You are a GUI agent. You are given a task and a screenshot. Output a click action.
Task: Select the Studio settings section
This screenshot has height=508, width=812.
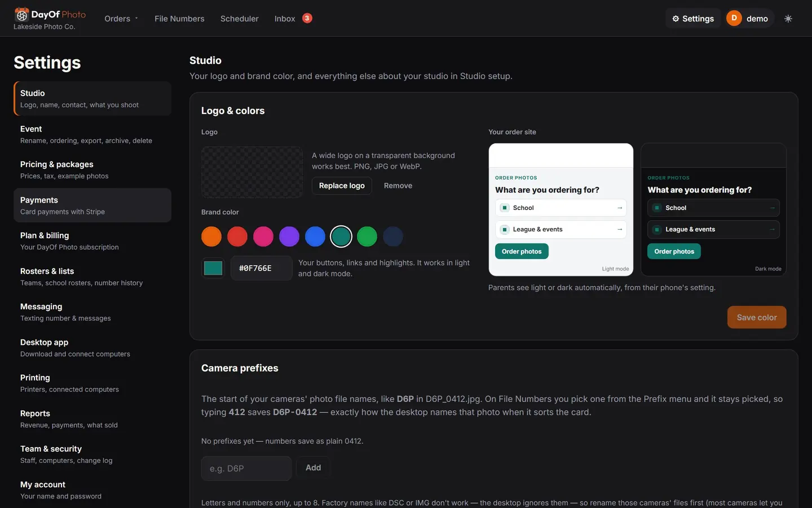pos(92,99)
